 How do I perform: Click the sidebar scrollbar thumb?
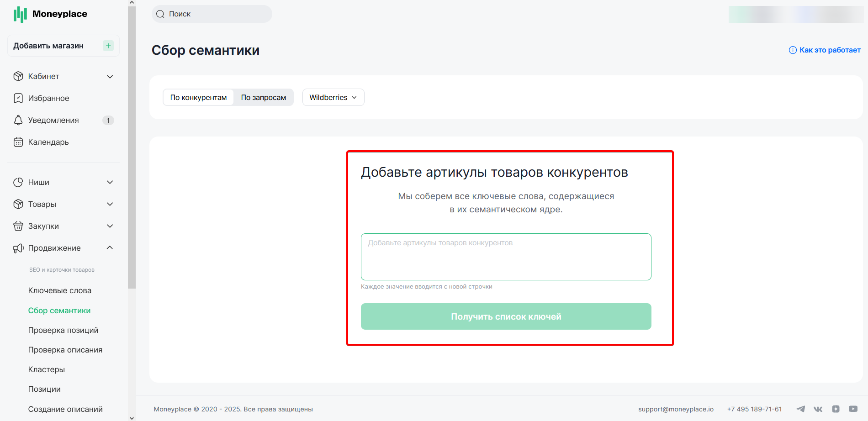pyautogui.click(x=132, y=147)
